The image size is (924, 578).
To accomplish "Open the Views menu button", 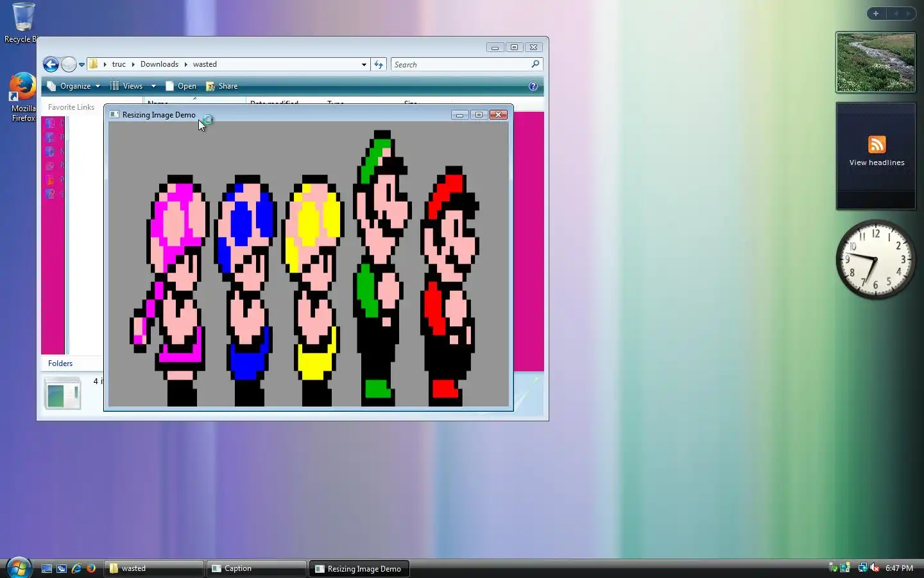I will pyautogui.click(x=127, y=86).
